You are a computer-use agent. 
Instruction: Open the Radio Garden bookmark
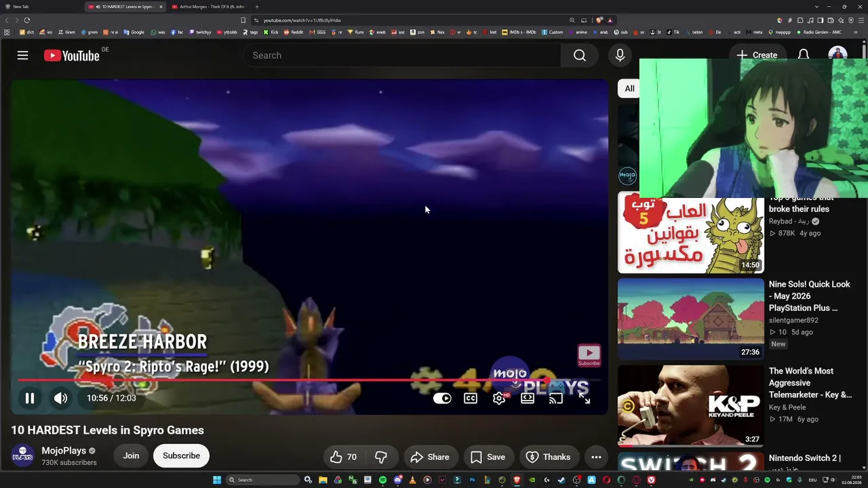(x=818, y=32)
